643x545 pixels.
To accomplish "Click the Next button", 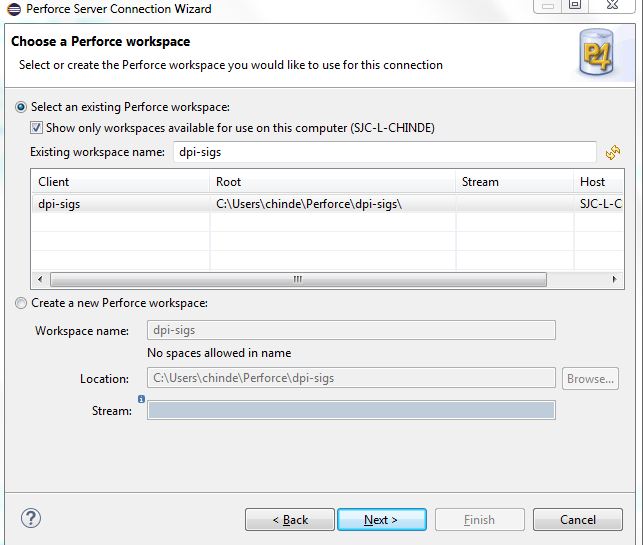I will click(381, 520).
